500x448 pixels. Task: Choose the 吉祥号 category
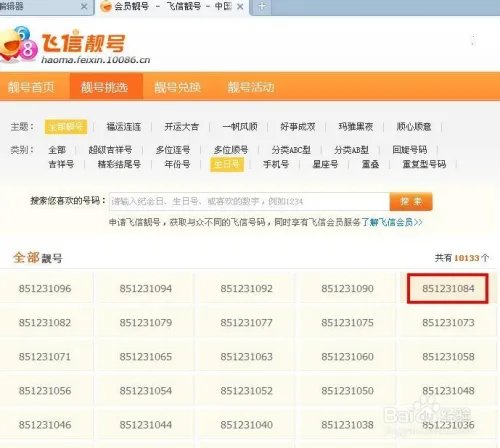click(x=61, y=164)
